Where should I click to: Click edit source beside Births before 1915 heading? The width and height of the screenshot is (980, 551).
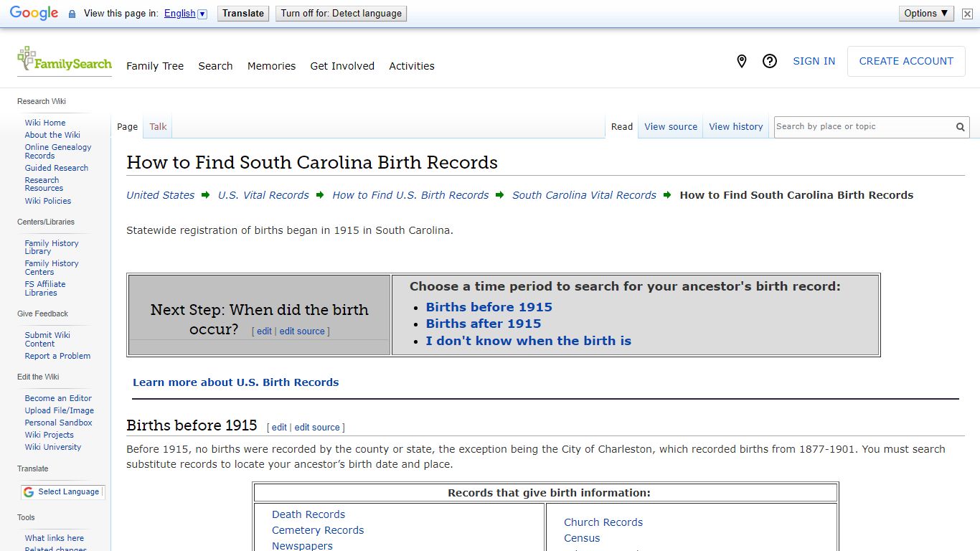(x=317, y=428)
